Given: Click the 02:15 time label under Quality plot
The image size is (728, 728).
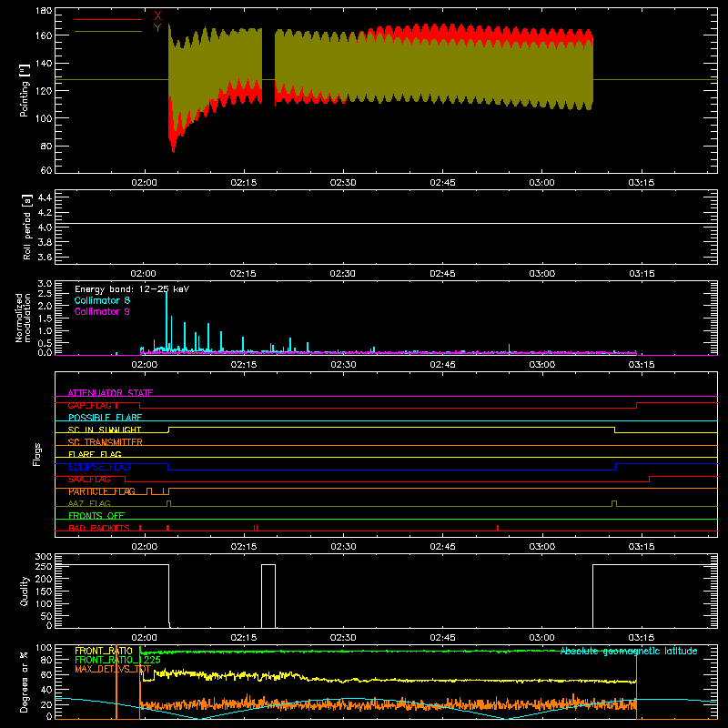Looking at the screenshot, I should pos(243,638).
